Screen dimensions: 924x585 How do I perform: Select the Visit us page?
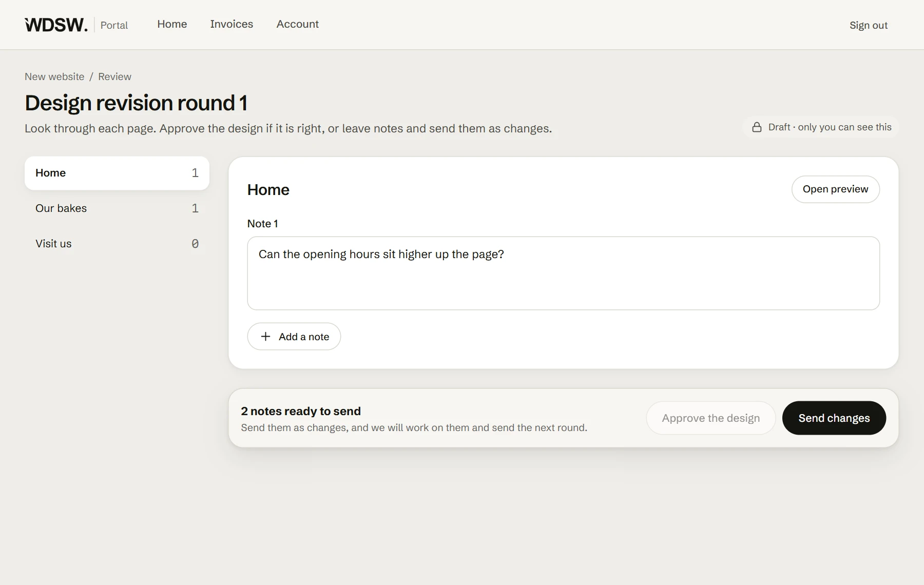(117, 244)
